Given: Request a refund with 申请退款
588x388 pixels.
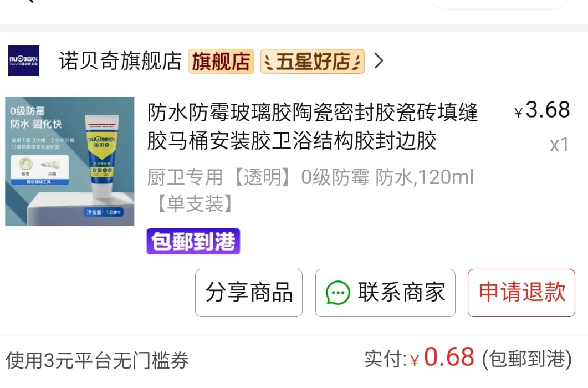Looking at the screenshot, I should point(521,293).
